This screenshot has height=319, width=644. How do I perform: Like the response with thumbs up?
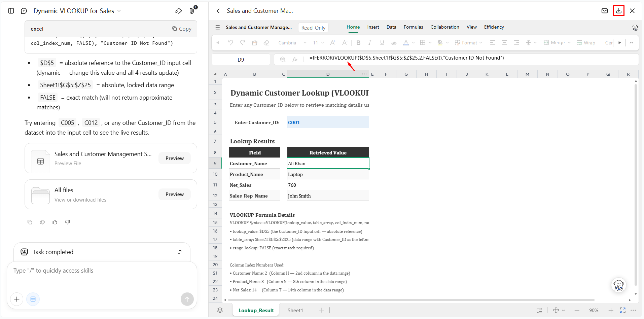(x=55, y=222)
